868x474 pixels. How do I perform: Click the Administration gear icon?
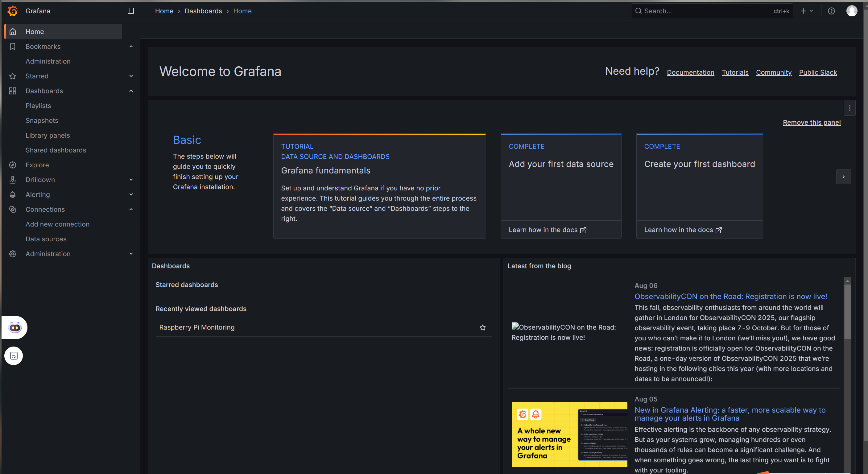(x=13, y=254)
